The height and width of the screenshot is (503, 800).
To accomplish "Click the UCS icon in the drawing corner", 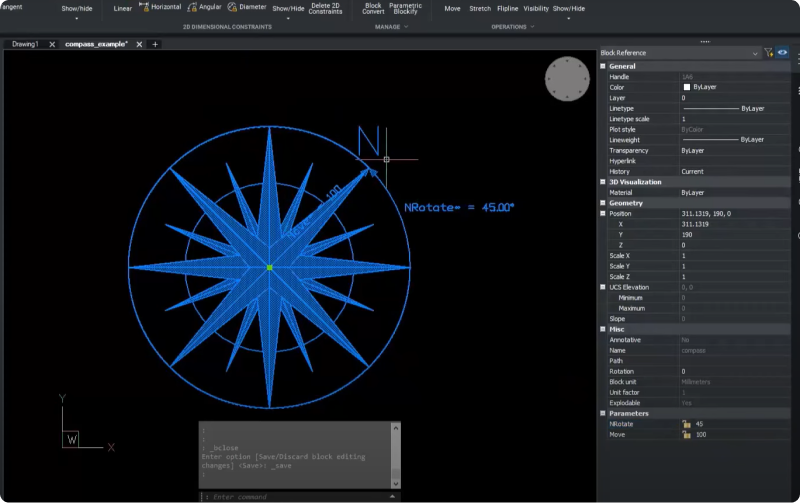I will pos(72,439).
